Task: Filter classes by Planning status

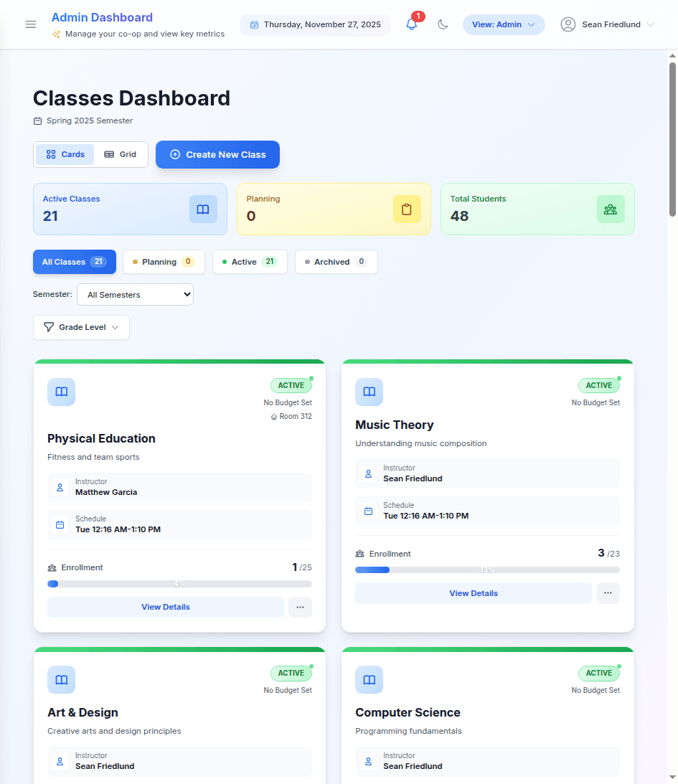Action: pos(163,262)
